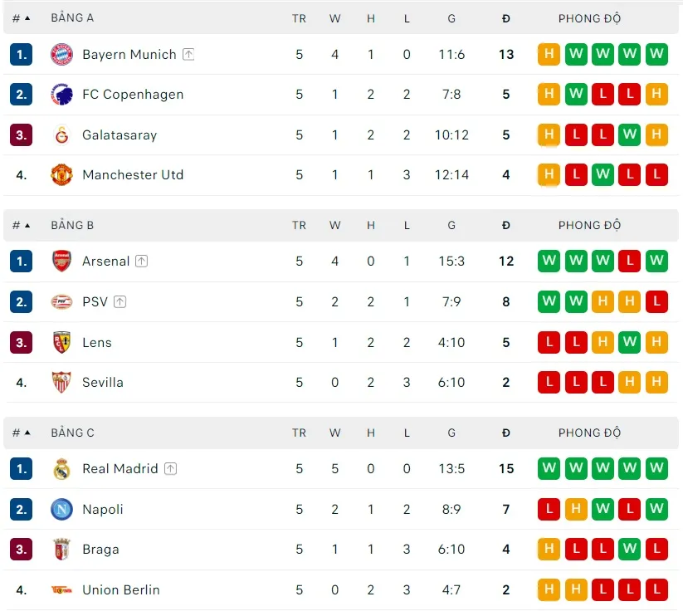Screen dimensions: 683x616
Task: Click the Manchester Utd crest icon
Action: click(x=62, y=175)
